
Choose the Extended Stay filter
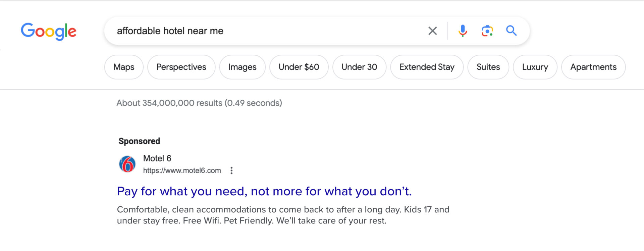click(427, 67)
